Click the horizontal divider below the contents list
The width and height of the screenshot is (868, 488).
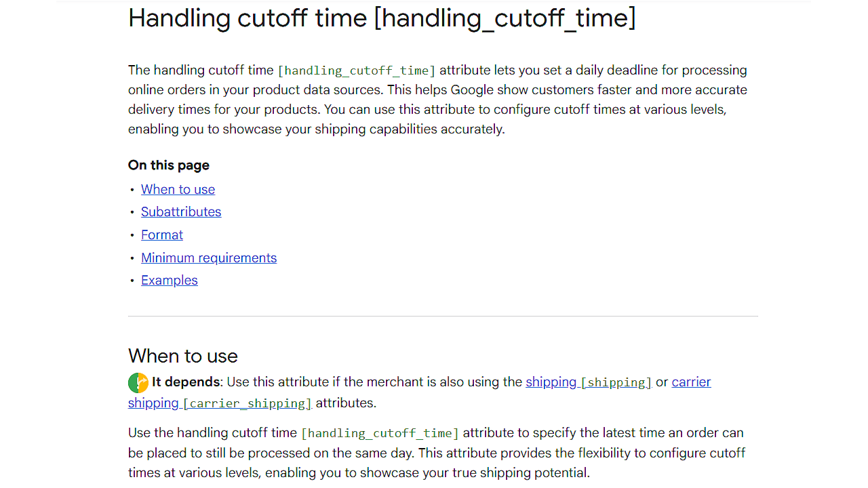pyautogui.click(x=443, y=316)
